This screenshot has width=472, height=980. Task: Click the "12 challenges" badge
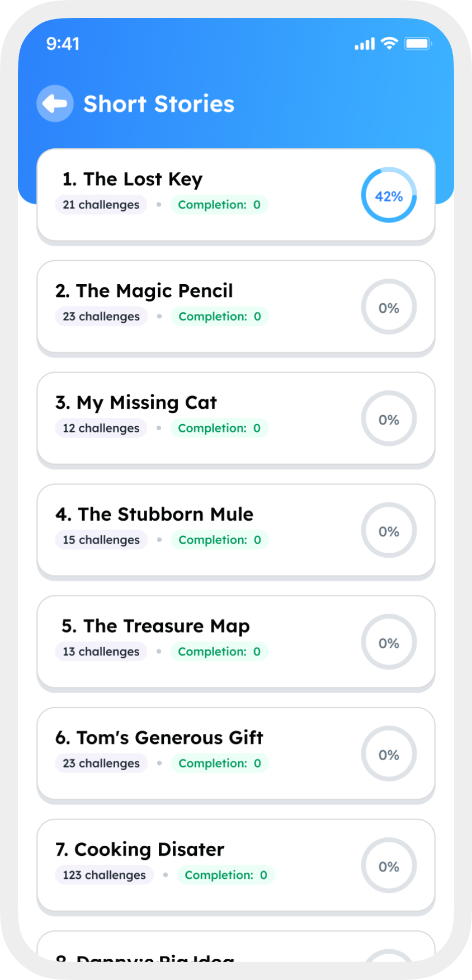(101, 428)
